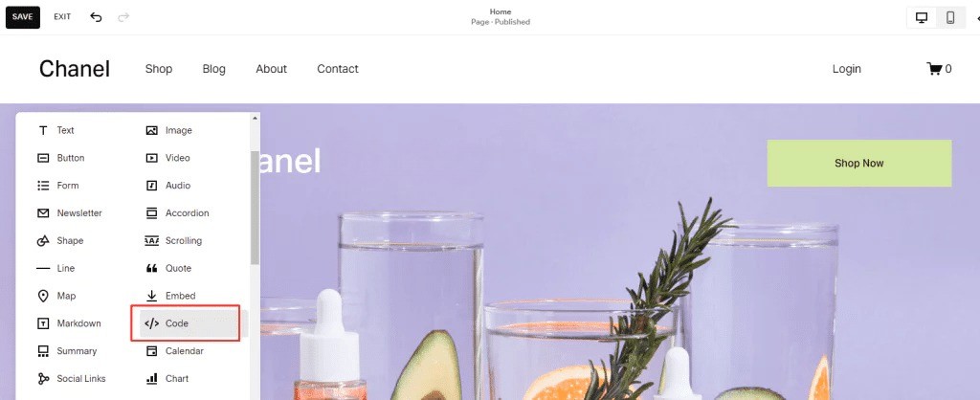Click the Shop Now button
Image resolution: width=980 pixels, height=400 pixels.
[859, 163]
